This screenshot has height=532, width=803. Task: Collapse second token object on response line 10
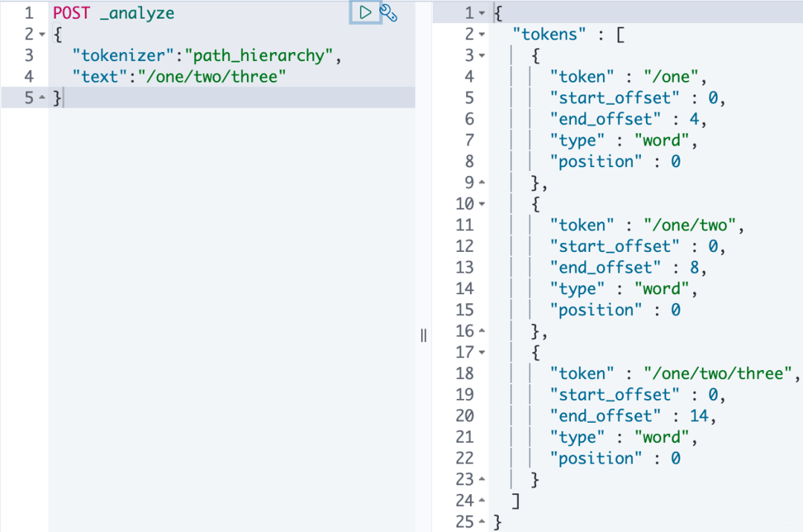coord(482,204)
